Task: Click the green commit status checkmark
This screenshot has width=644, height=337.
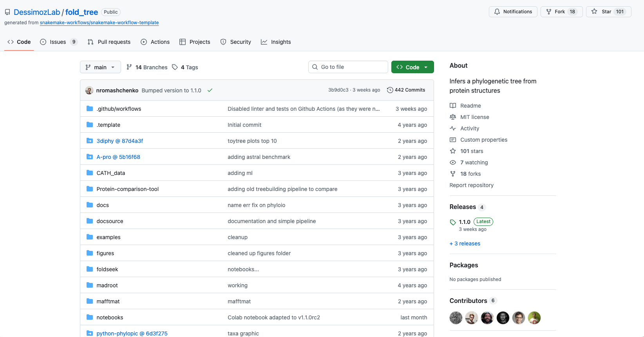Action: [x=210, y=90]
